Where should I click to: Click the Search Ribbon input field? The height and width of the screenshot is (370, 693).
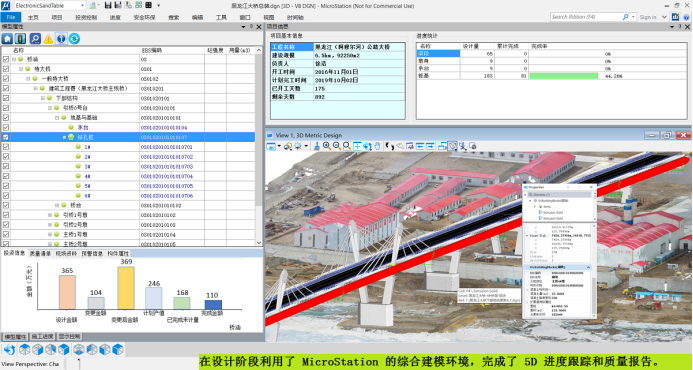tap(586, 17)
